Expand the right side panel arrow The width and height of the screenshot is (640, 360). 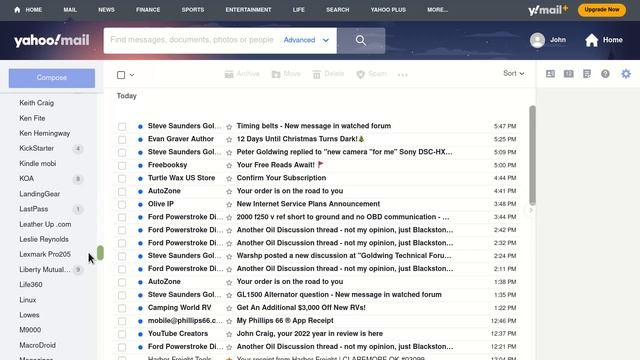(x=531, y=210)
